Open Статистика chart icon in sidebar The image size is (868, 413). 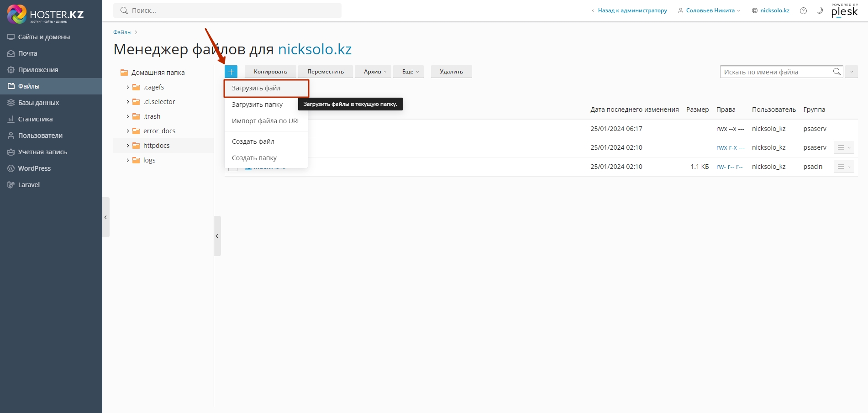pyautogui.click(x=11, y=119)
